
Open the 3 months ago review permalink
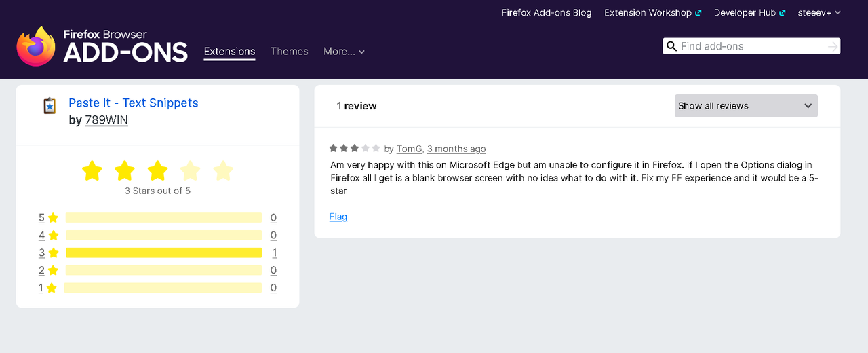click(x=456, y=149)
